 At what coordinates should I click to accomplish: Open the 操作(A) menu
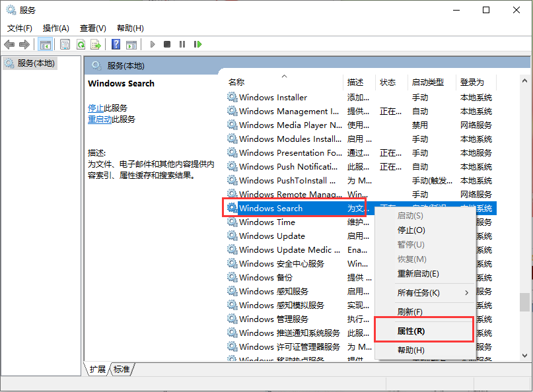55,28
